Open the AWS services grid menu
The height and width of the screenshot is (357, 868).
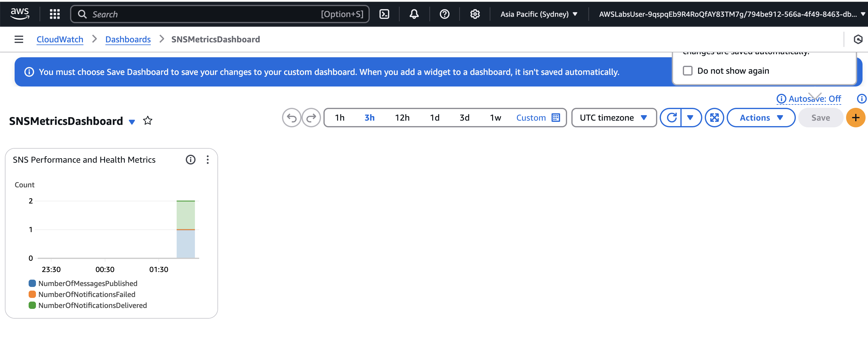tap(55, 14)
